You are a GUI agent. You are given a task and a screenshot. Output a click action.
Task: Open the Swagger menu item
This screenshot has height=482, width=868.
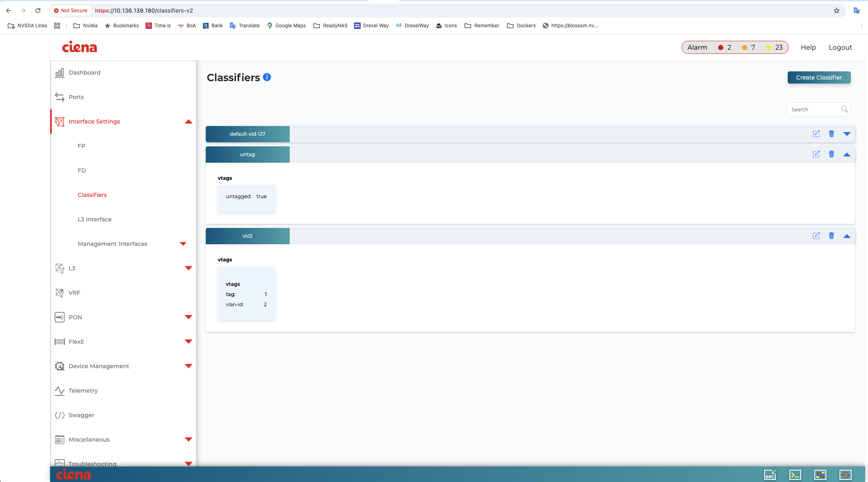coord(82,415)
